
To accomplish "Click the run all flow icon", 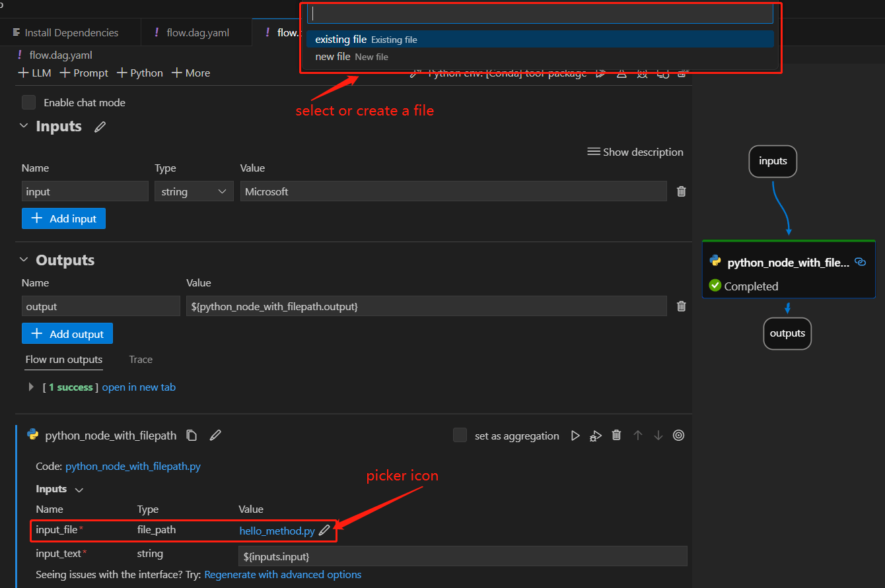I will (x=600, y=73).
